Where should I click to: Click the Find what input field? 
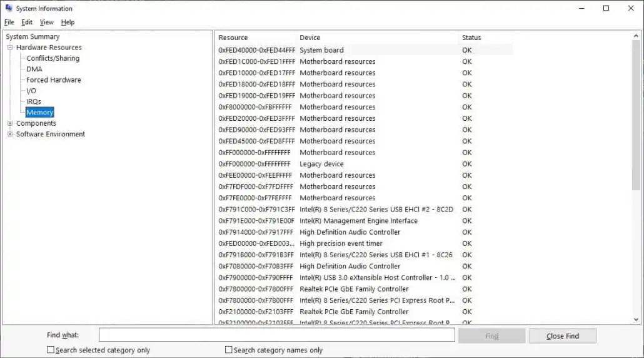click(277, 335)
